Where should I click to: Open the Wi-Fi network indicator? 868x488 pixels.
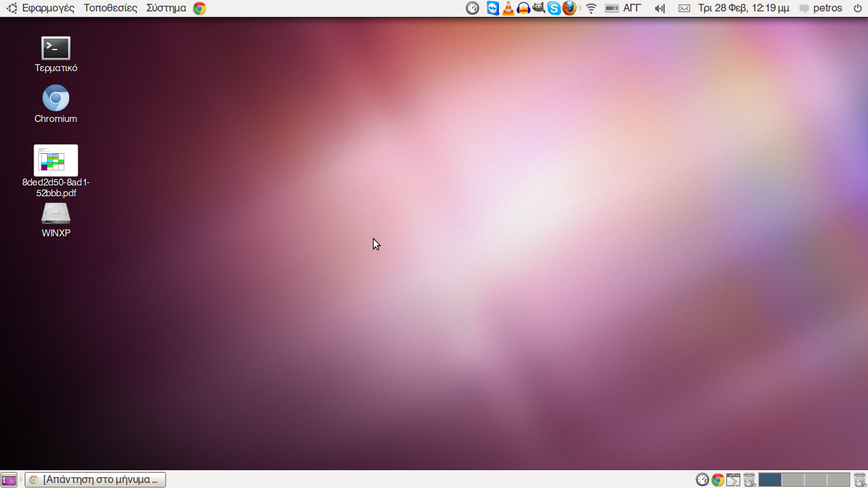pos(592,8)
